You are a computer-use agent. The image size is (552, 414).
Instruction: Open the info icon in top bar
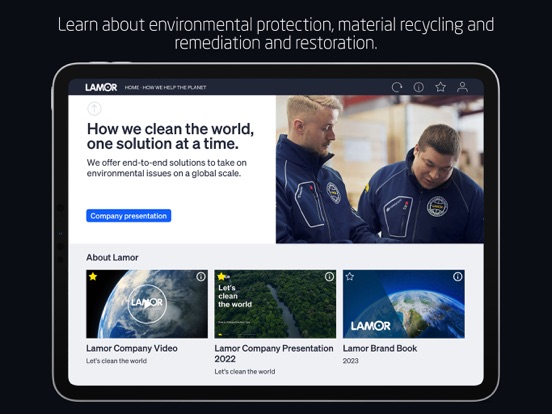(x=419, y=87)
